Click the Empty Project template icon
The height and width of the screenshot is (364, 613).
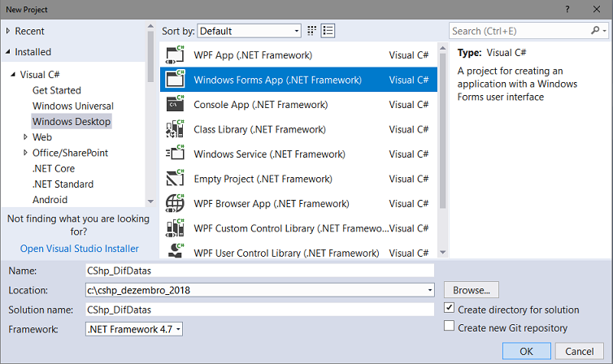175,178
